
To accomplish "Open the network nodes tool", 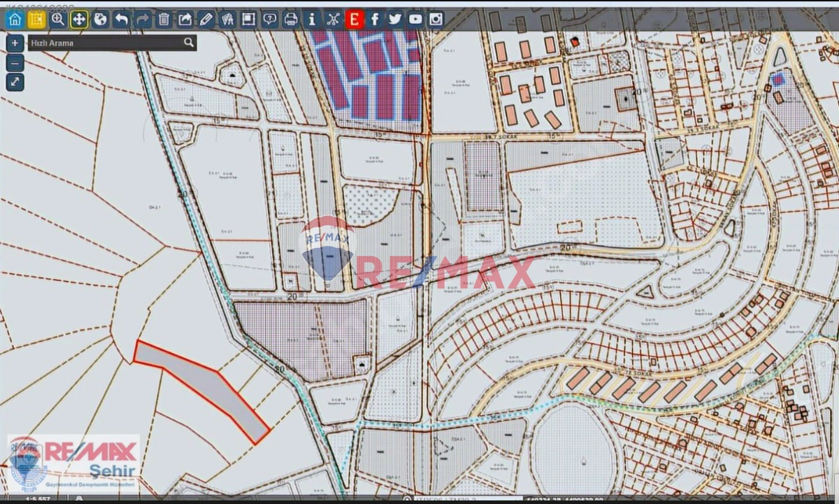I will point(333,20).
